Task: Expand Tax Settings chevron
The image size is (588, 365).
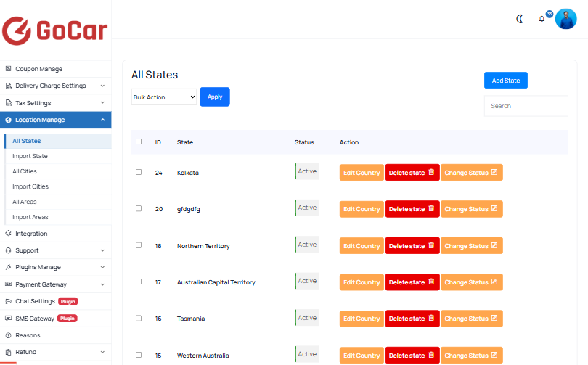Action: (102, 103)
